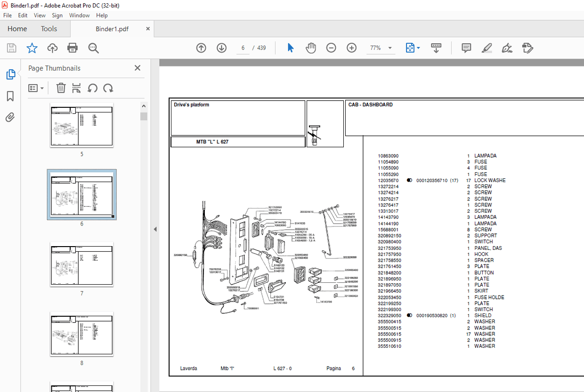The image size is (584, 392).
Task: Collapse the thumbnails pane with the side arrow
Action: tap(155, 229)
